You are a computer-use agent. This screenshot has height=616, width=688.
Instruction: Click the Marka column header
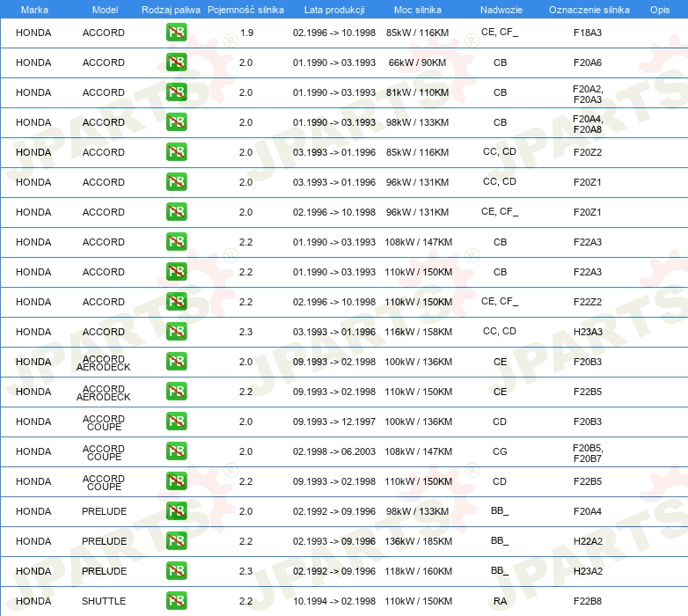click(x=34, y=10)
